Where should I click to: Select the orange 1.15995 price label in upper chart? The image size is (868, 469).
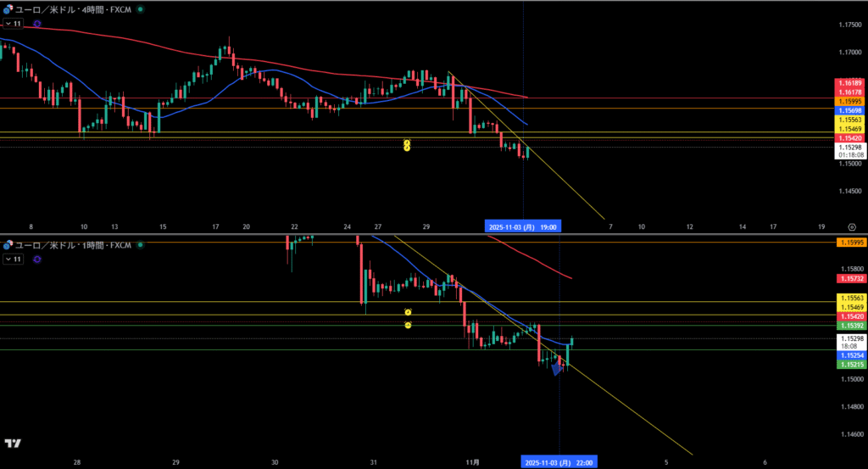pos(849,101)
